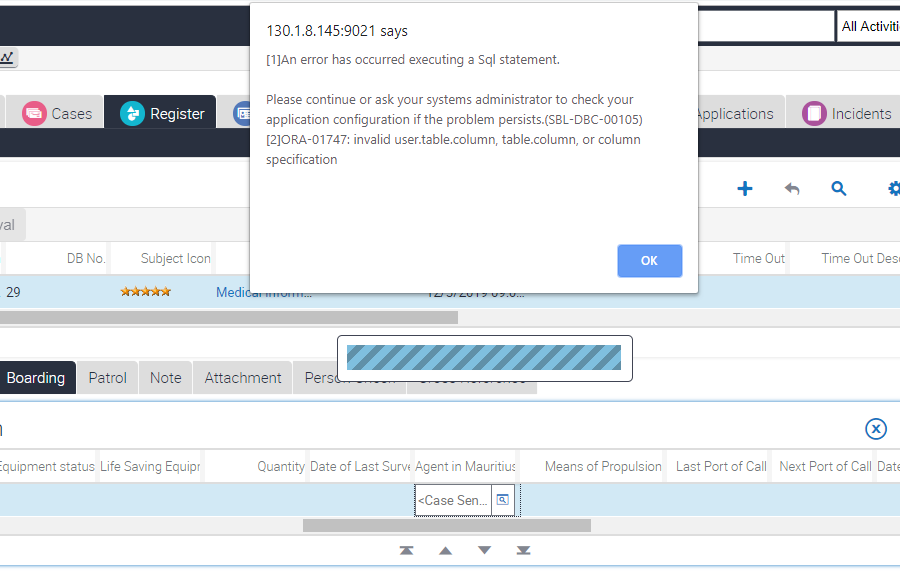Click the five-star subject icon
This screenshot has height=574, width=900.
pos(146,292)
